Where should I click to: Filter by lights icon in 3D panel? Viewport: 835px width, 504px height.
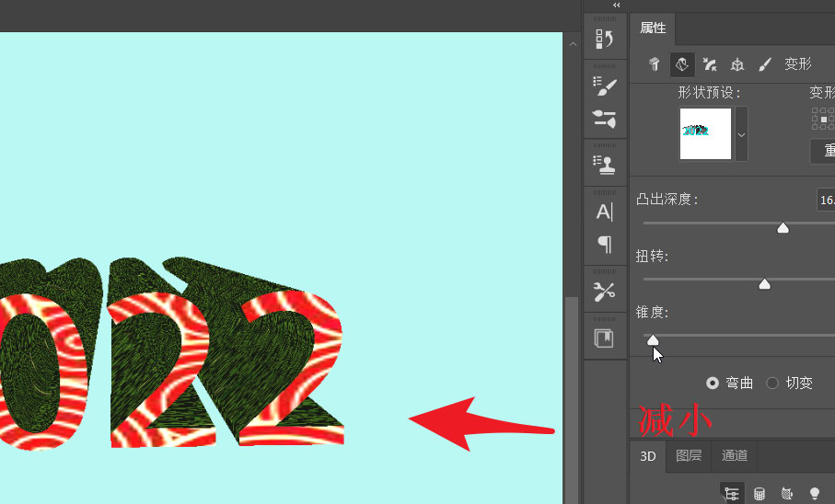pyautogui.click(x=814, y=494)
